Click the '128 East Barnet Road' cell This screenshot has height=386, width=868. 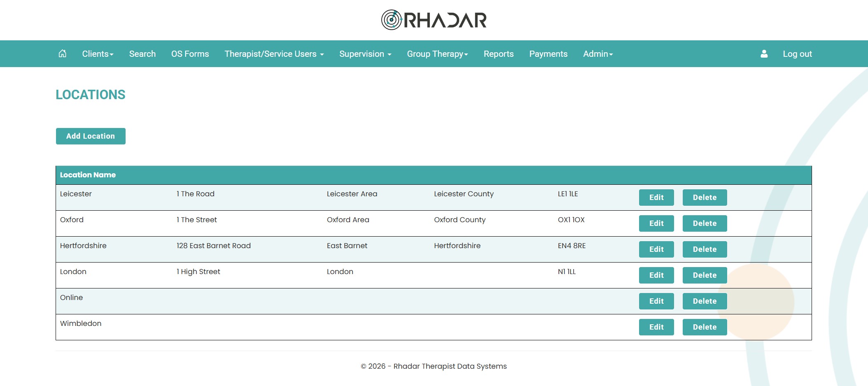pos(214,246)
